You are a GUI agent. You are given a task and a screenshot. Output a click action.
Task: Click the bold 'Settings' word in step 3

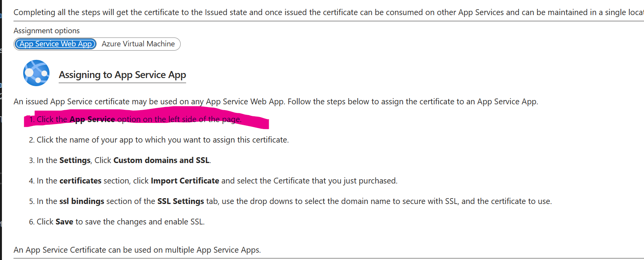[x=75, y=160]
